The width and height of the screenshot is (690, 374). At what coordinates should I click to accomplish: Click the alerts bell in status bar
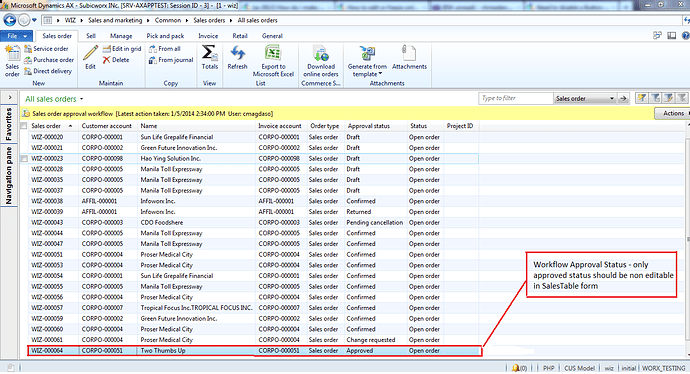[515, 368]
